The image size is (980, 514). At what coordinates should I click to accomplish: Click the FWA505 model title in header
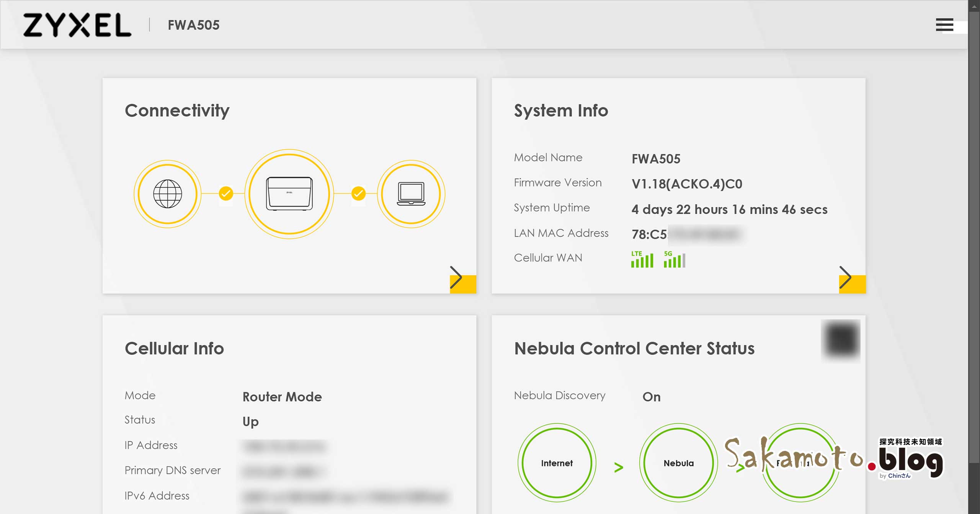pyautogui.click(x=194, y=25)
